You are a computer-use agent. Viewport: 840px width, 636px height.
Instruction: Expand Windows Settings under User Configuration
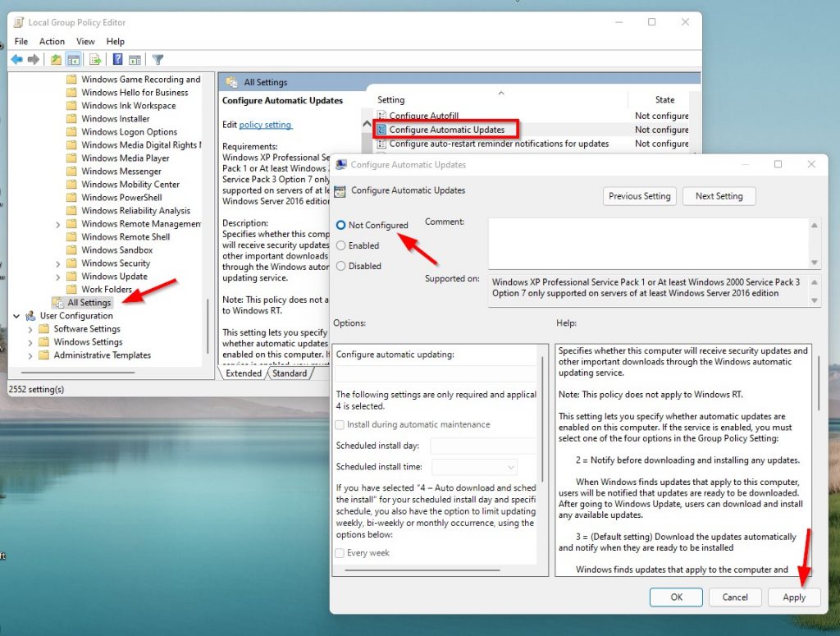[x=30, y=342]
